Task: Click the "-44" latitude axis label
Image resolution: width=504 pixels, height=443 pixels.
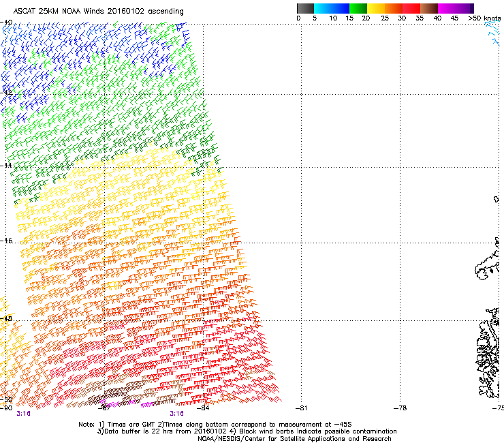Action: pos(6,166)
